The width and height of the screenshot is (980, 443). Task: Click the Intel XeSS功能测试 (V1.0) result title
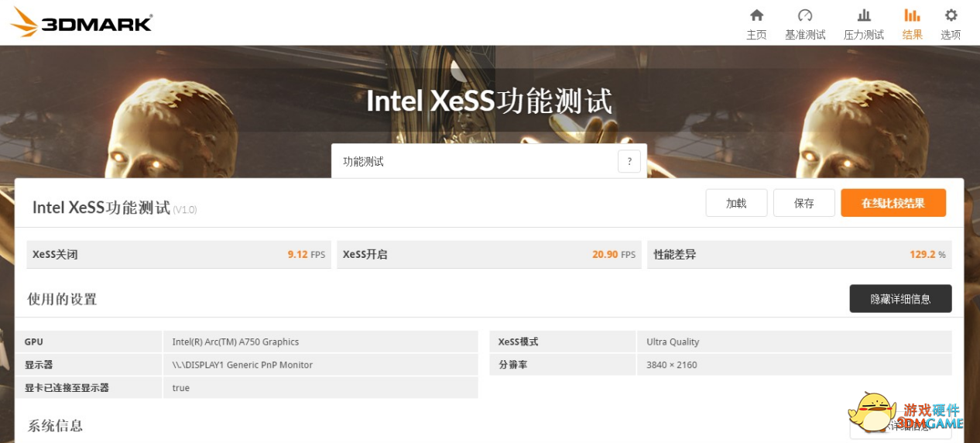115,208
